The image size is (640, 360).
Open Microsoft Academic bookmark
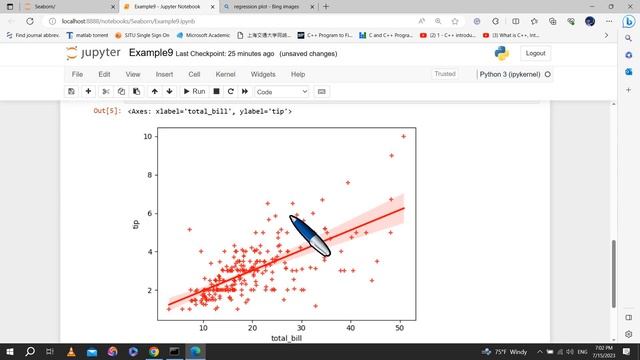[x=203, y=36]
